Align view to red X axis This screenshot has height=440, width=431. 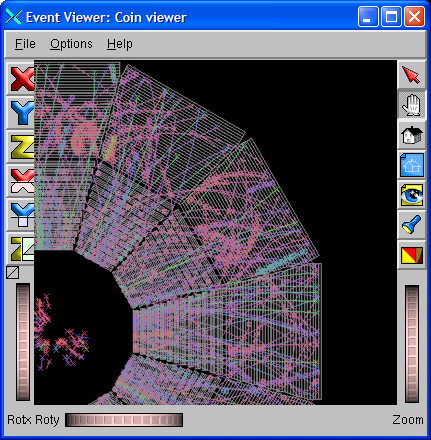(x=21, y=79)
